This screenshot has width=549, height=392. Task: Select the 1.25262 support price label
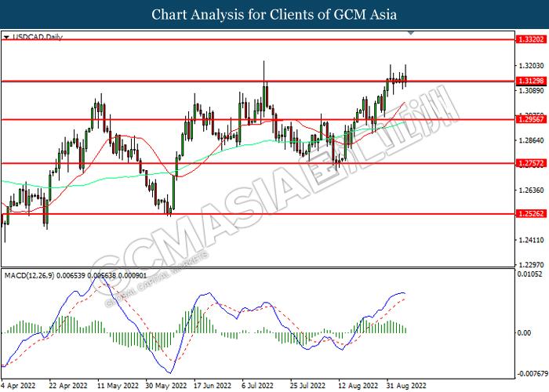(x=530, y=213)
